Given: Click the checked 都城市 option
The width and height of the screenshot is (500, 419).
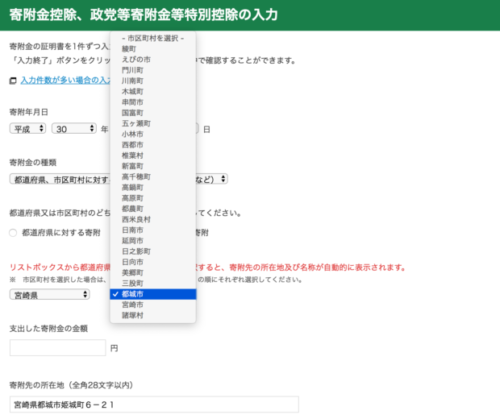Looking at the screenshot, I should [x=153, y=294].
